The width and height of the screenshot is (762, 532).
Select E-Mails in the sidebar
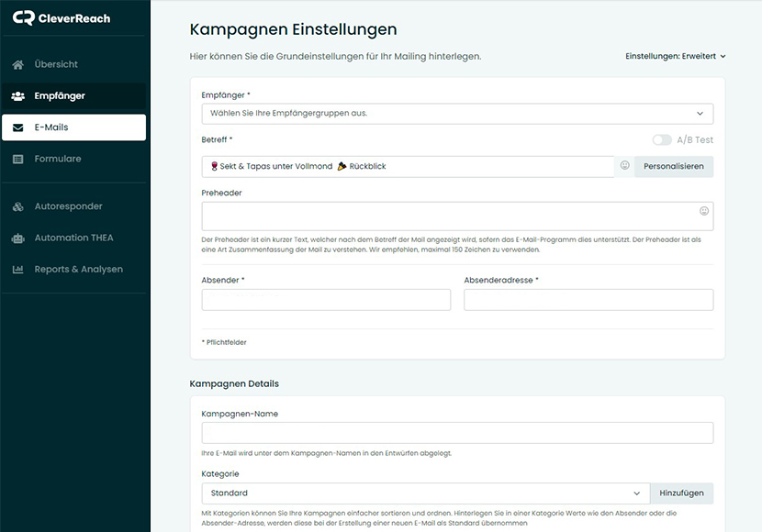point(73,127)
